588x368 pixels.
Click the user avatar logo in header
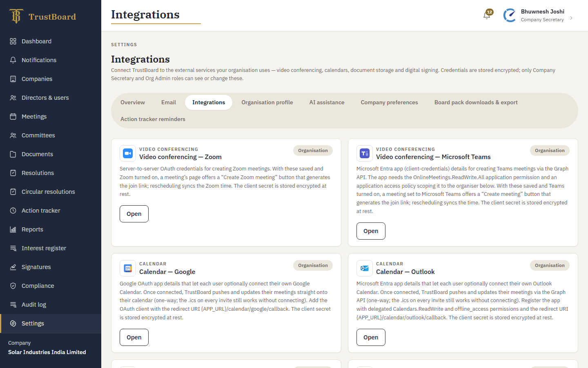tap(510, 16)
